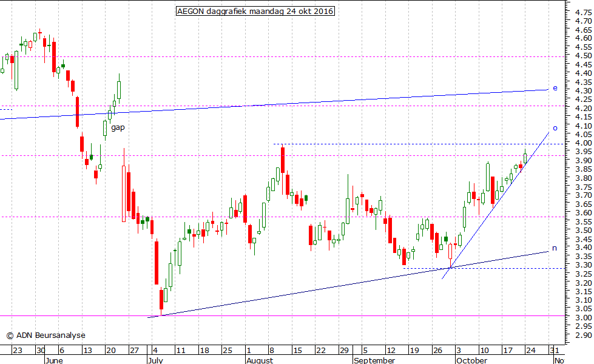Pick date label 24 on time axis

coord(531,351)
